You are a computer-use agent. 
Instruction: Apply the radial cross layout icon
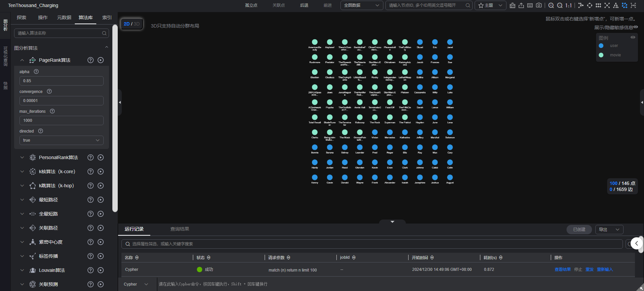pos(607,5)
